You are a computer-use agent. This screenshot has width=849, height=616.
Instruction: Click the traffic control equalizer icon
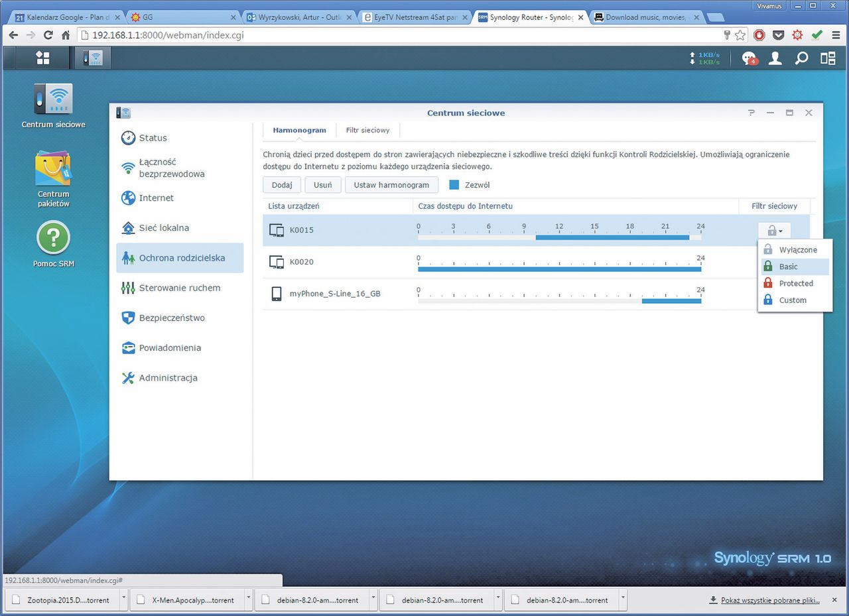tap(128, 288)
